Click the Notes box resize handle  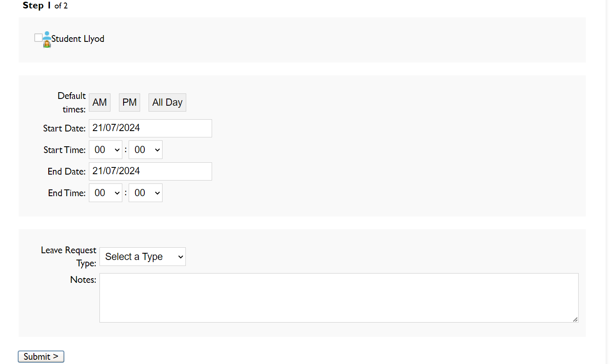click(575, 320)
